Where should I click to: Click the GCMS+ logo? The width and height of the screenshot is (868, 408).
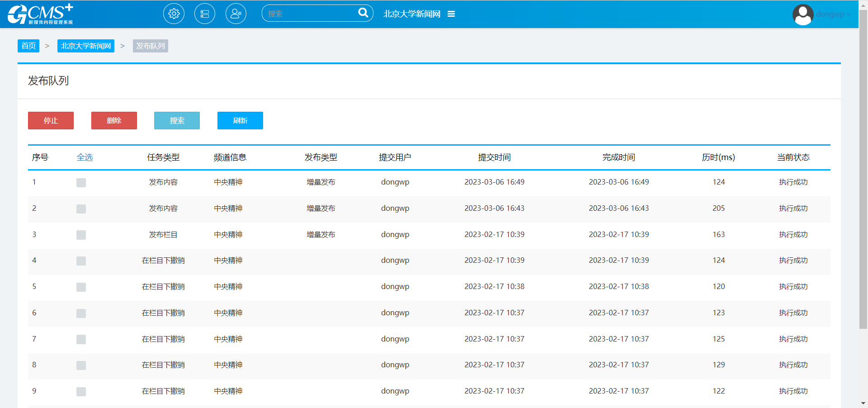point(40,14)
